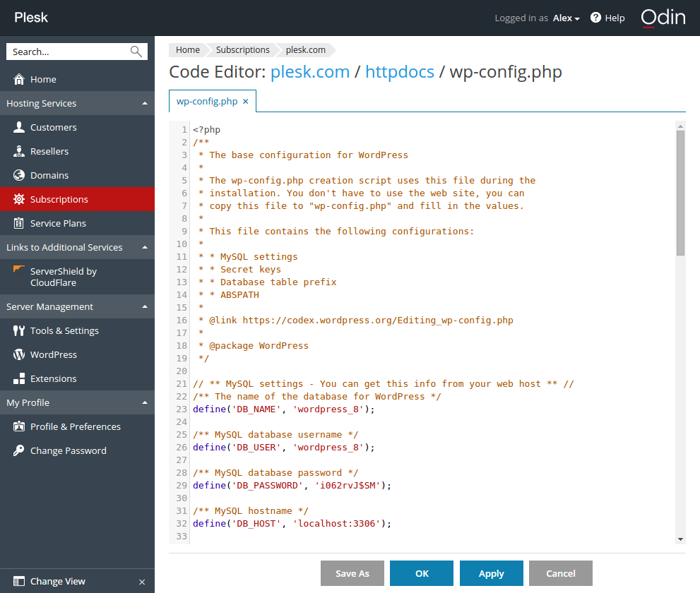Click the DB_USER define line

[x=284, y=448]
